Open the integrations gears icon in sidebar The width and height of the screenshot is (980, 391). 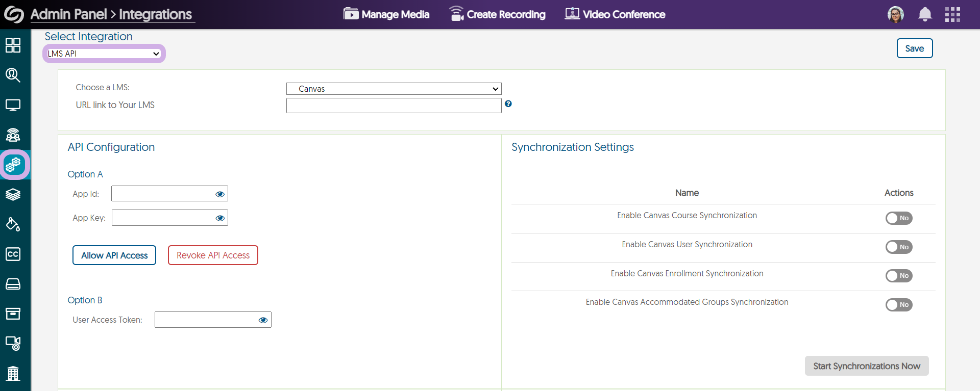(13, 165)
